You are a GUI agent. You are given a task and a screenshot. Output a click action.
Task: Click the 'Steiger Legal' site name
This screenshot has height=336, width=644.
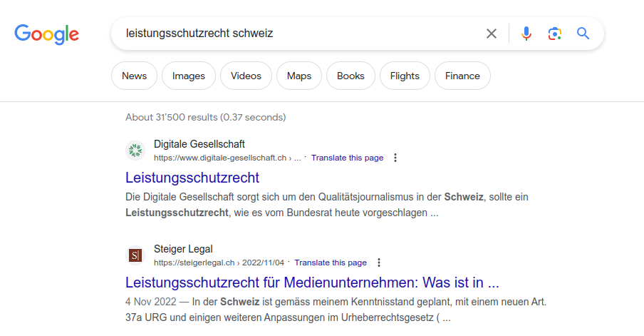(183, 249)
